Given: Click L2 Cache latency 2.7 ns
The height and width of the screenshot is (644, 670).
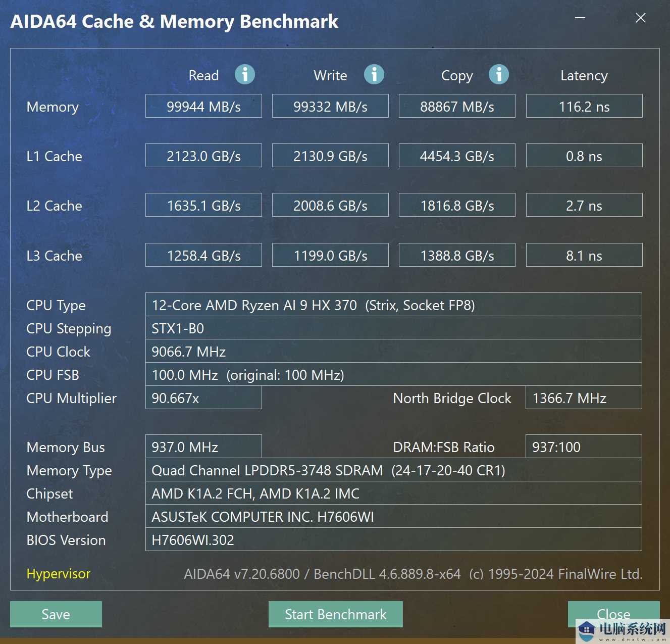Looking at the screenshot, I should (584, 205).
